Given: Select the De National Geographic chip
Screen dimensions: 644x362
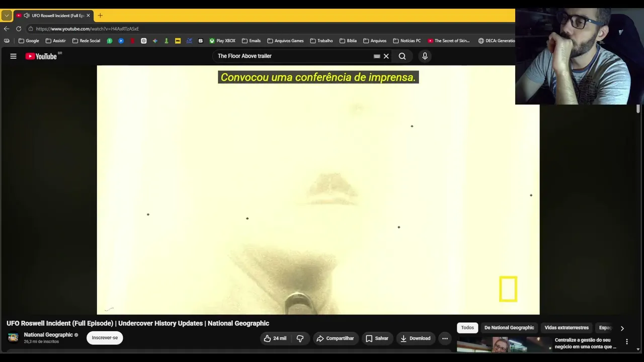Looking at the screenshot, I should point(509,328).
